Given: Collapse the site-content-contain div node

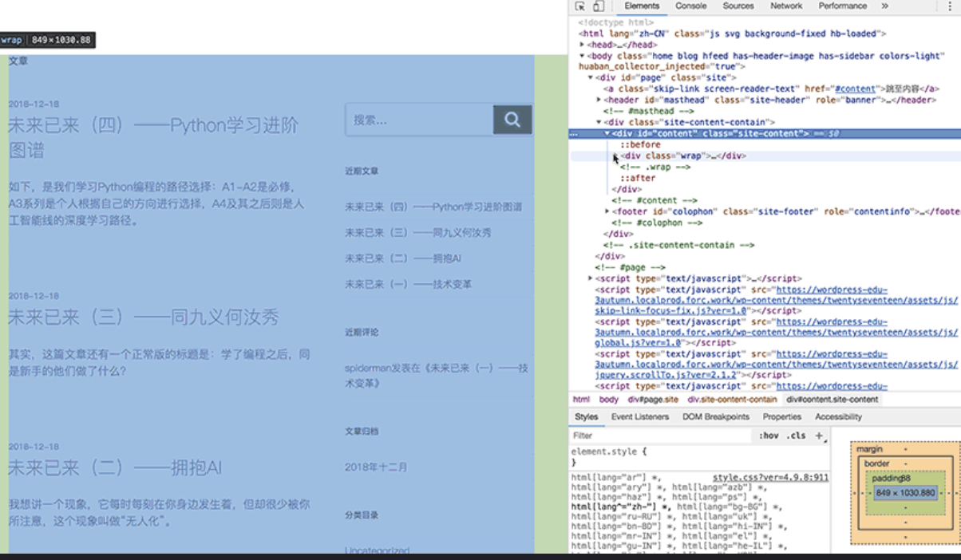Looking at the screenshot, I should (x=599, y=122).
